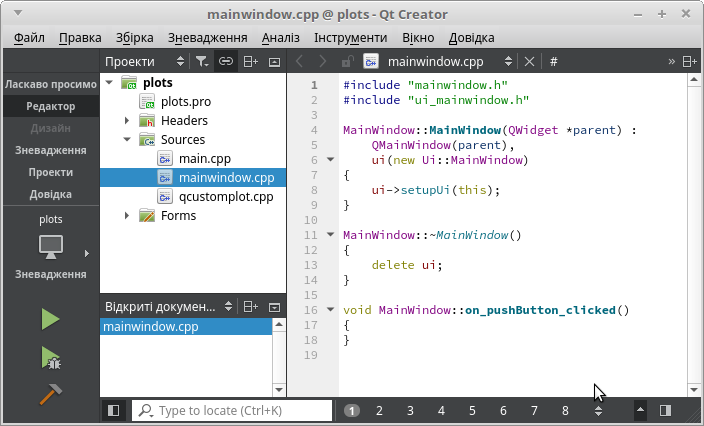
Task: Collapse the Sources folder
Action: tap(127, 140)
